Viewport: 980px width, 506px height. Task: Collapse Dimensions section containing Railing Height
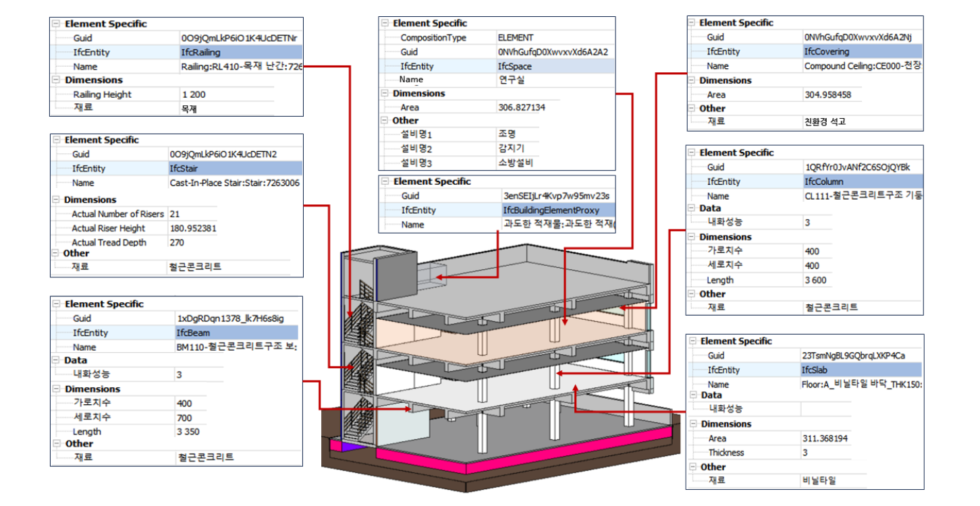point(57,80)
